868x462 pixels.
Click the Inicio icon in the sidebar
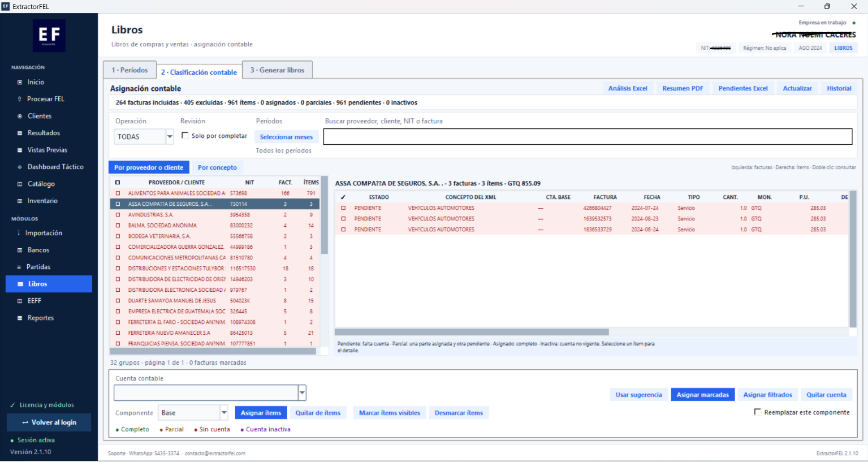coord(20,82)
